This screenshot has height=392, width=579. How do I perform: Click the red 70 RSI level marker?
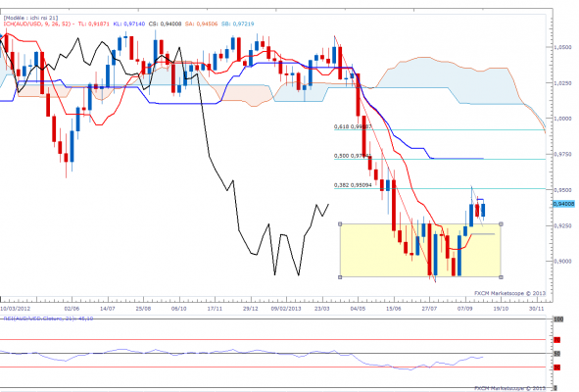click(x=557, y=339)
